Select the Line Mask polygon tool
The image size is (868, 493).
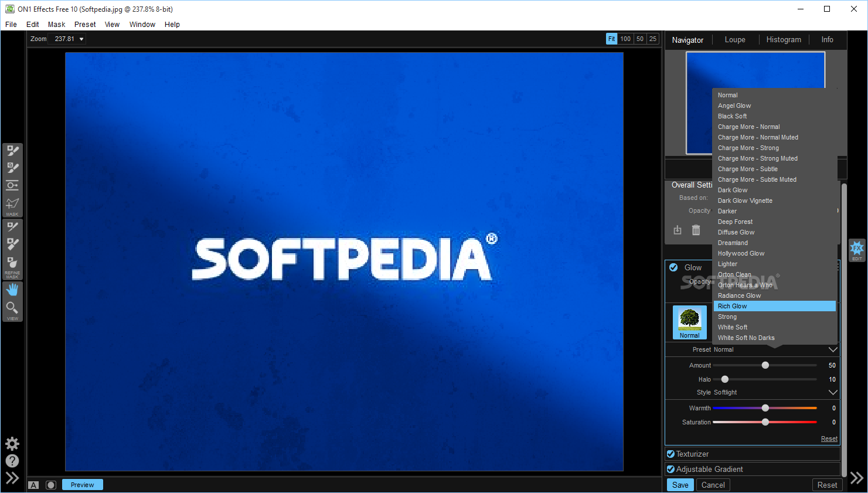click(12, 204)
